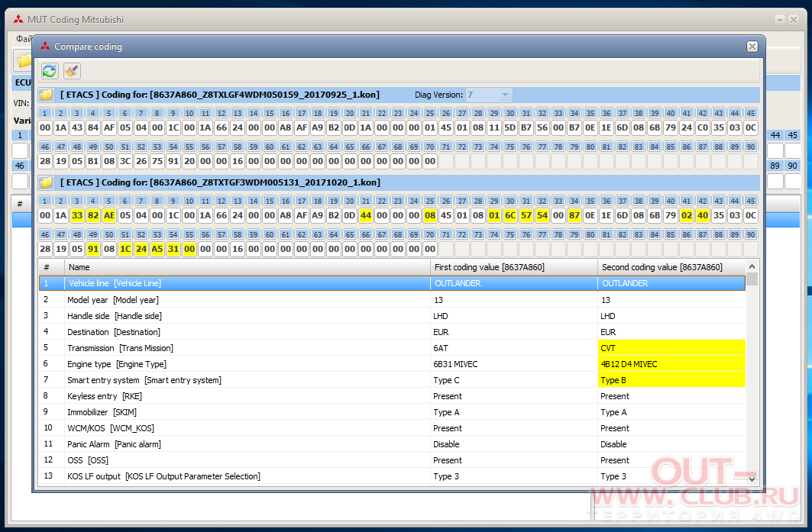Viewport: 812px width, 532px height.
Task: Click byte 4 value 84 in first coding
Action: [93, 127]
